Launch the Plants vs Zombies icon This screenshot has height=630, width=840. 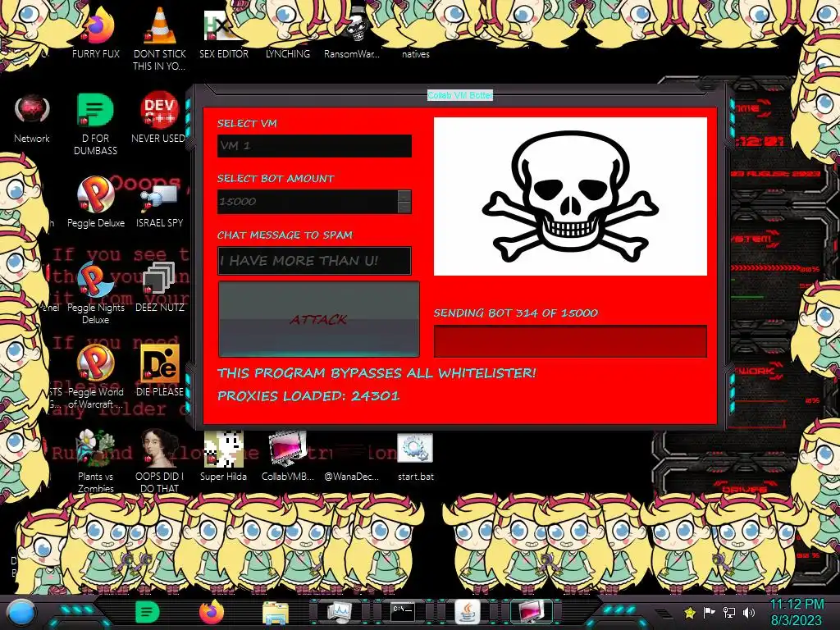95,461
